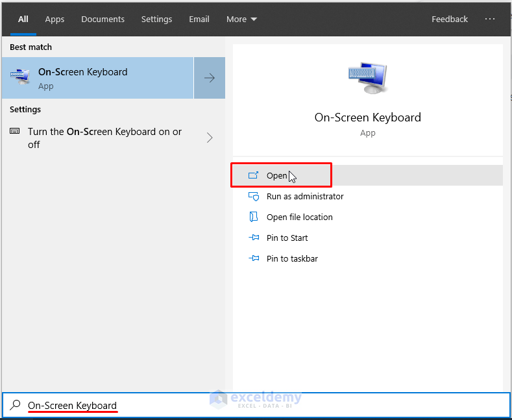Click the Open file location icon

254,217
